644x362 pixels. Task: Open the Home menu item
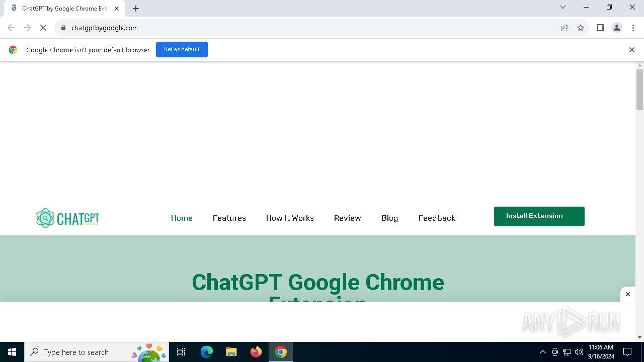point(182,218)
